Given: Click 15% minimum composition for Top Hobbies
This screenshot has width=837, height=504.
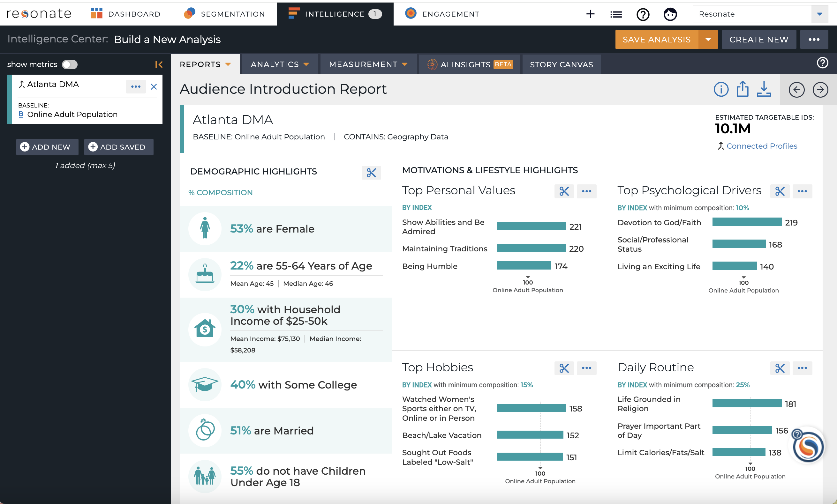Looking at the screenshot, I should pos(526,385).
